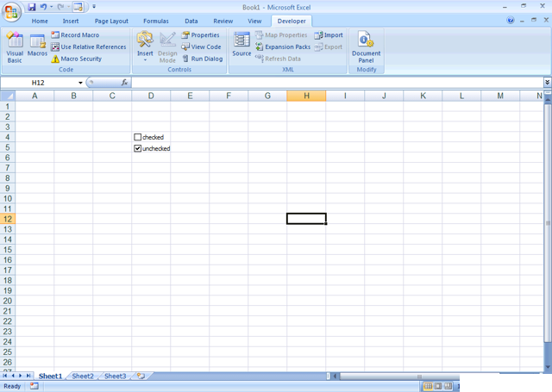Expand the formula bar
Viewport: 552px width, 392px height.
tap(547, 83)
